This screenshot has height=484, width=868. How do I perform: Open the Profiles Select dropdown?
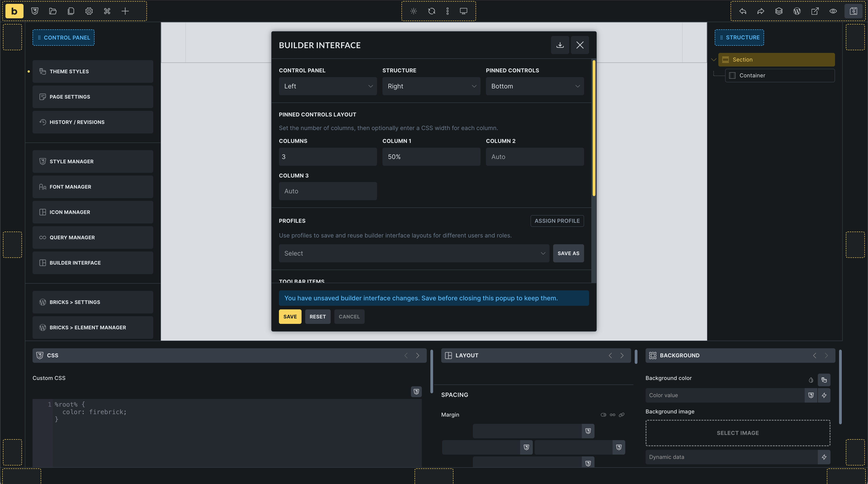tap(414, 253)
